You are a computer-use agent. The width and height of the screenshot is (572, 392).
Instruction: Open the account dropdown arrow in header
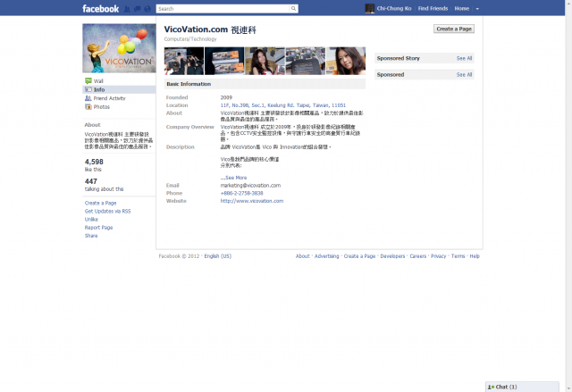(x=477, y=9)
